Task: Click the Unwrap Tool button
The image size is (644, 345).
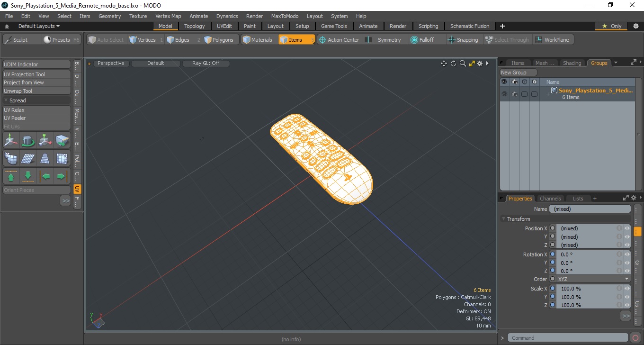Action: [37, 91]
